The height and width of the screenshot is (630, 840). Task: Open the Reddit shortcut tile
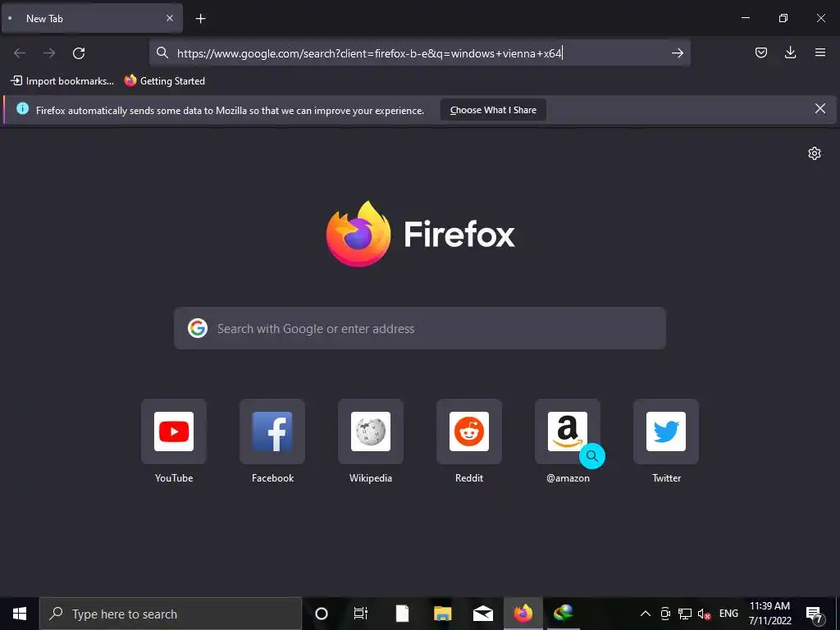[469, 431]
